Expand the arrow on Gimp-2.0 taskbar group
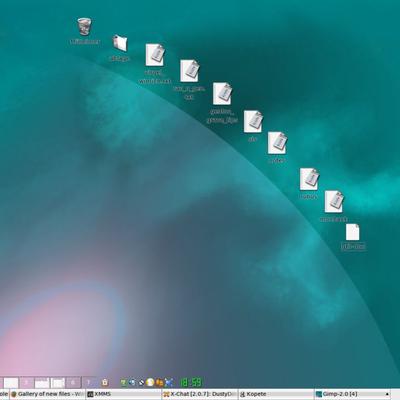Screen dimensions: 400x400 click(387, 394)
